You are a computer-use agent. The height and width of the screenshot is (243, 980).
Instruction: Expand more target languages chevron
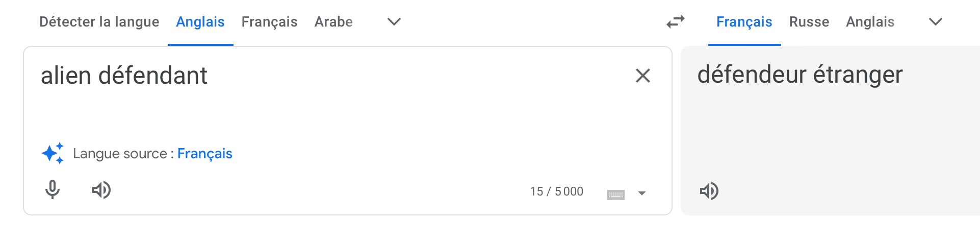(x=935, y=22)
